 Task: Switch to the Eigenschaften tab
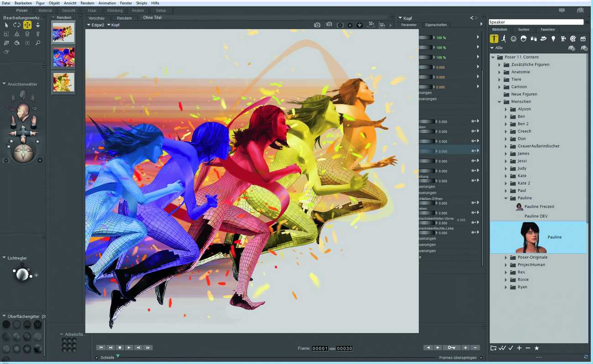(x=436, y=25)
